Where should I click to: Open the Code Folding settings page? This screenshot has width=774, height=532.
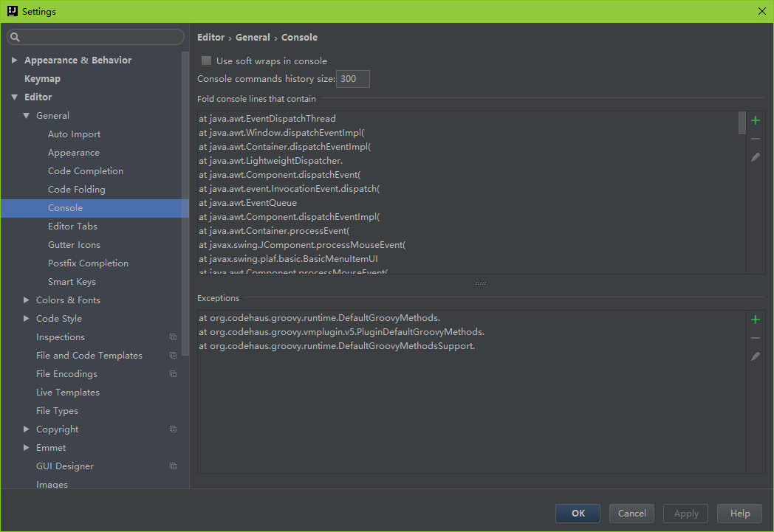76,190
